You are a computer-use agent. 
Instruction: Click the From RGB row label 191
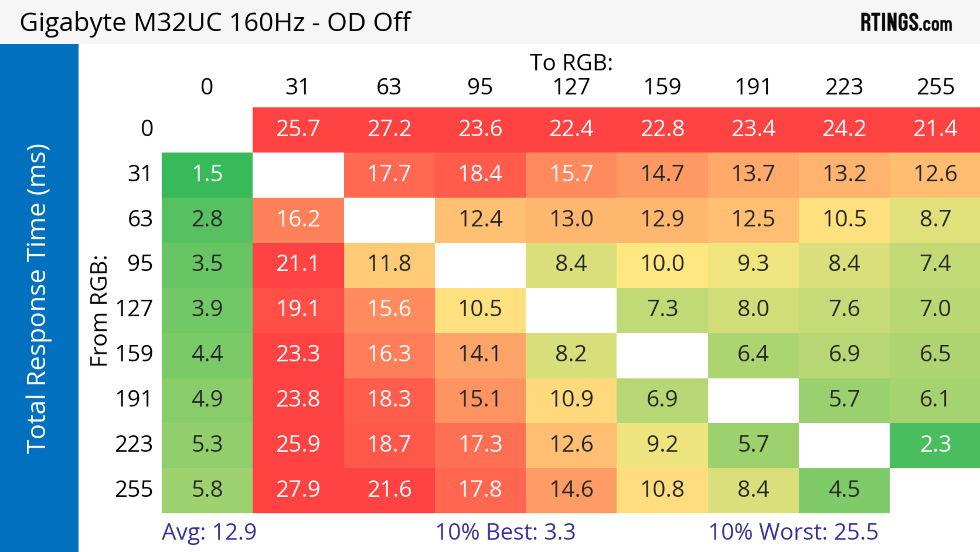(x=133, y=399)
